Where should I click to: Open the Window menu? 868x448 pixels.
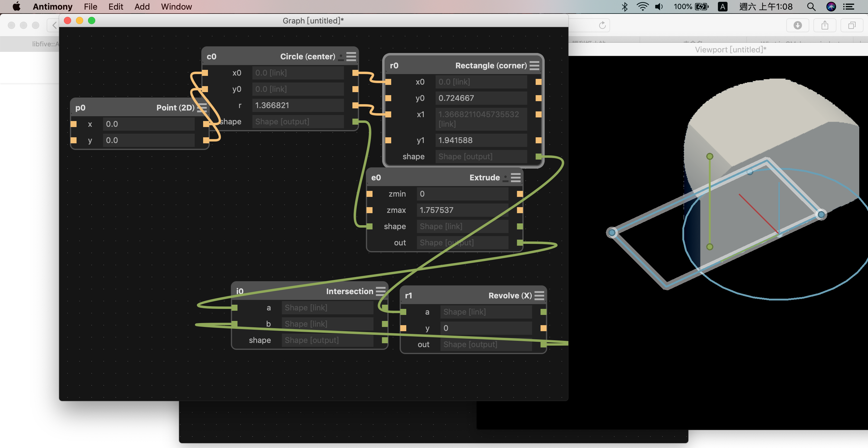tap(176, 7)
